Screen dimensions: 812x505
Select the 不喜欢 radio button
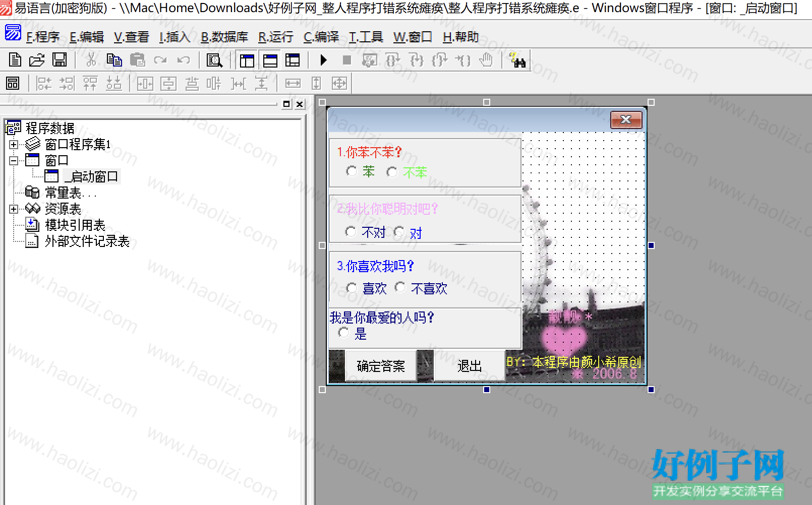coord(400,287)
